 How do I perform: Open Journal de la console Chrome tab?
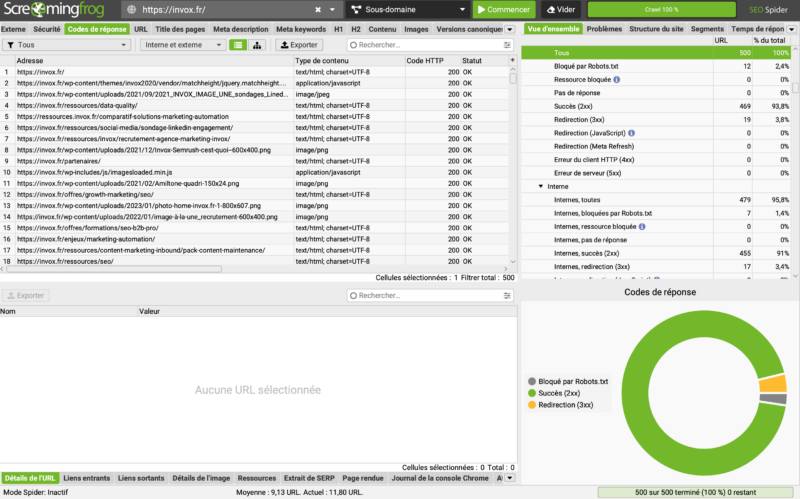point(440,478)
